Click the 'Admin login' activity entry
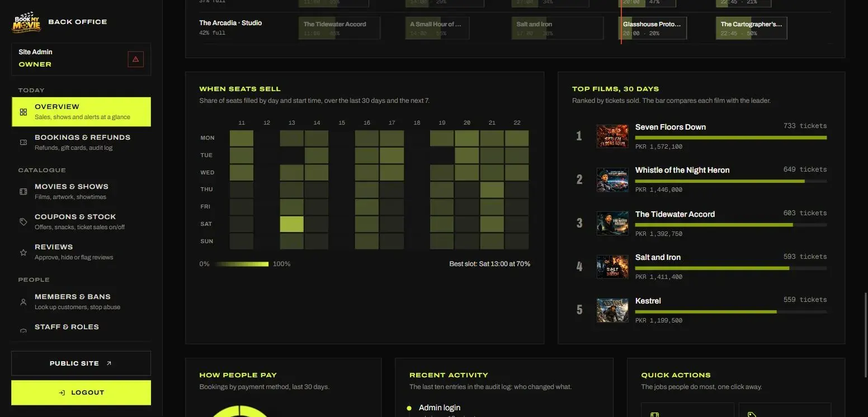The height and width of the screenshot is (417, 868). tap(440, 408)
